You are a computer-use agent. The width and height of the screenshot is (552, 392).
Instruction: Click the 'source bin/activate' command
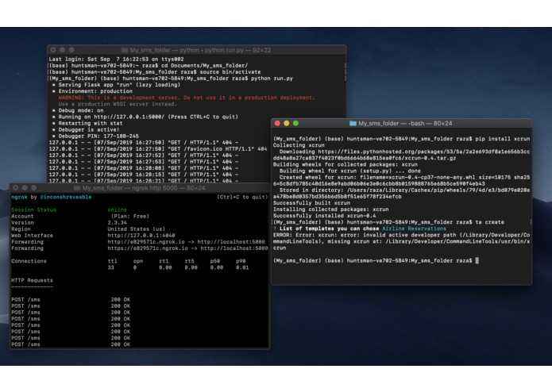pyautogui.click(x=230, y=72)
